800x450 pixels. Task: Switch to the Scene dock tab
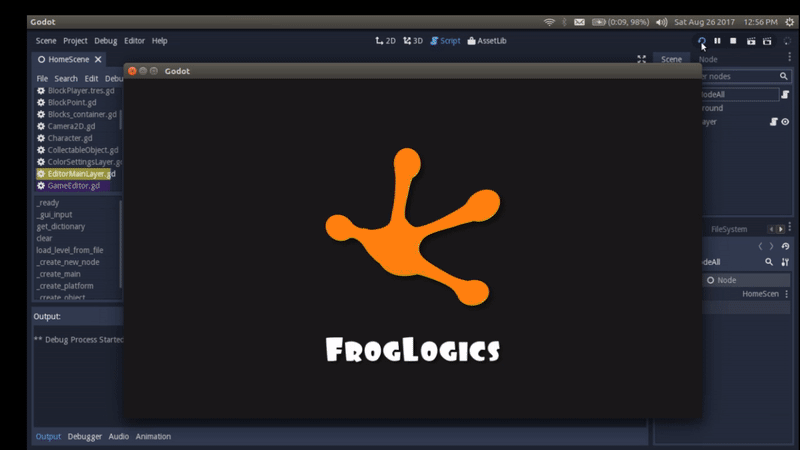pyautogui.click(x=671, y=59)
